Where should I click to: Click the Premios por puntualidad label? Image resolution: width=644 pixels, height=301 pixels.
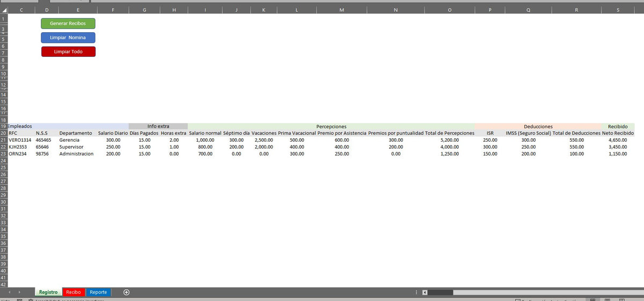pos(396,133)
